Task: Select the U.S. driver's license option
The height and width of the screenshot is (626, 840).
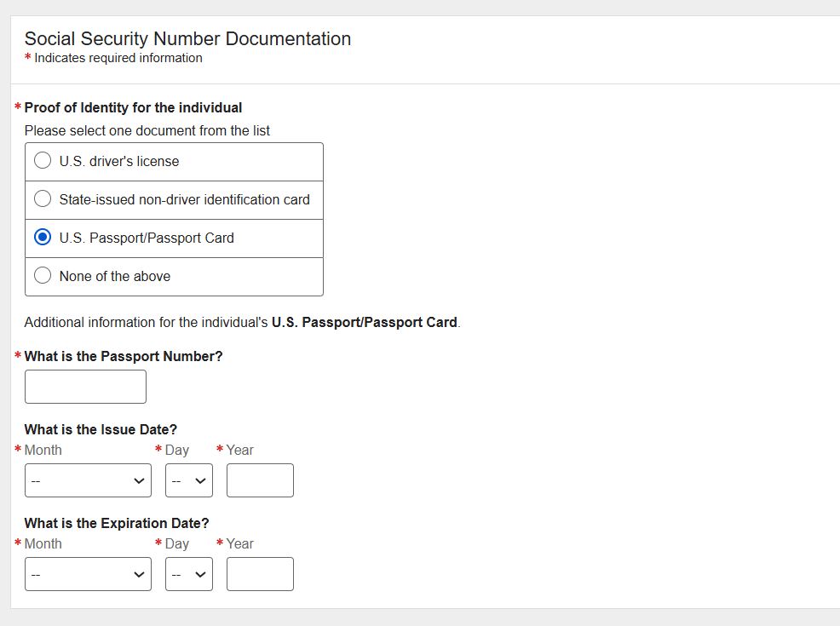Action: (x=43, y=161)
